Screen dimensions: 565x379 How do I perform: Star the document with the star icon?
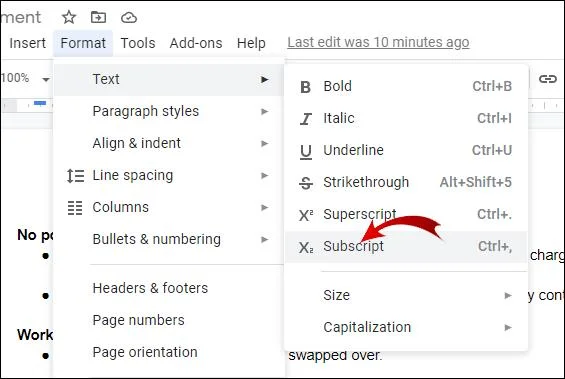pyautogui.click(x=68, y=17)
